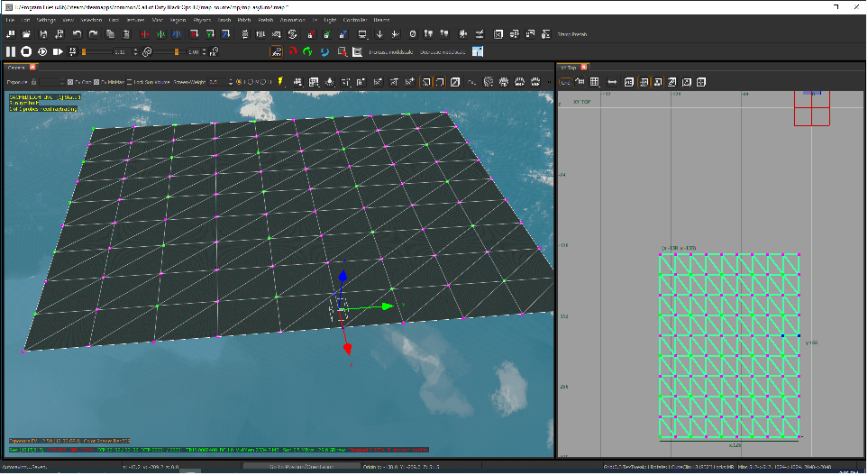Viewport: 868px width, 475px height.
Task: Click the yellow lightning bolt icon
Action: point(280,82)
